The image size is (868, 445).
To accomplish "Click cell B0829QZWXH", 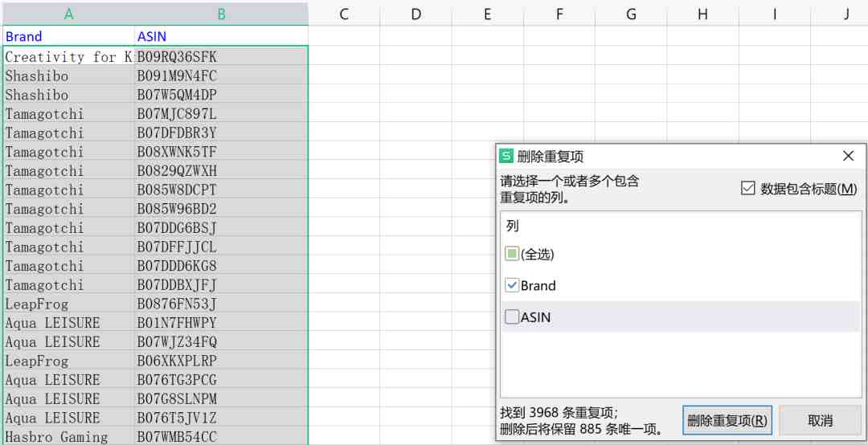I will [222, 170].
